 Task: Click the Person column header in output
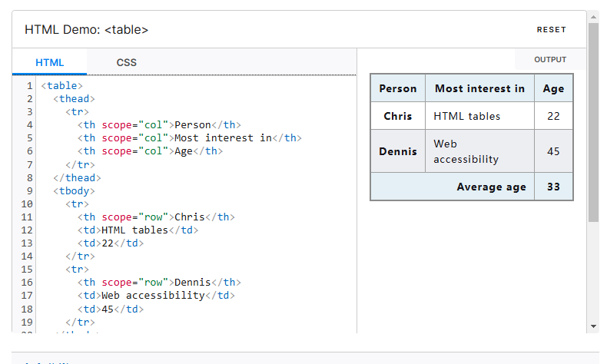[398, 88]
